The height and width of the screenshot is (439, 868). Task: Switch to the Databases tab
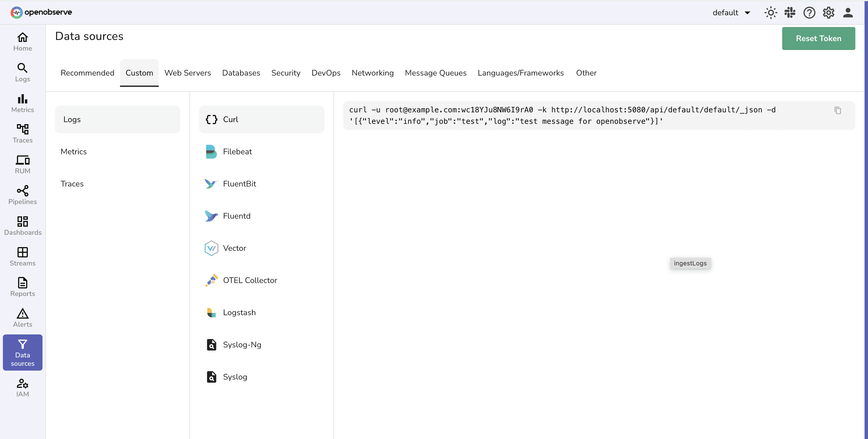[x=241, y=73]
